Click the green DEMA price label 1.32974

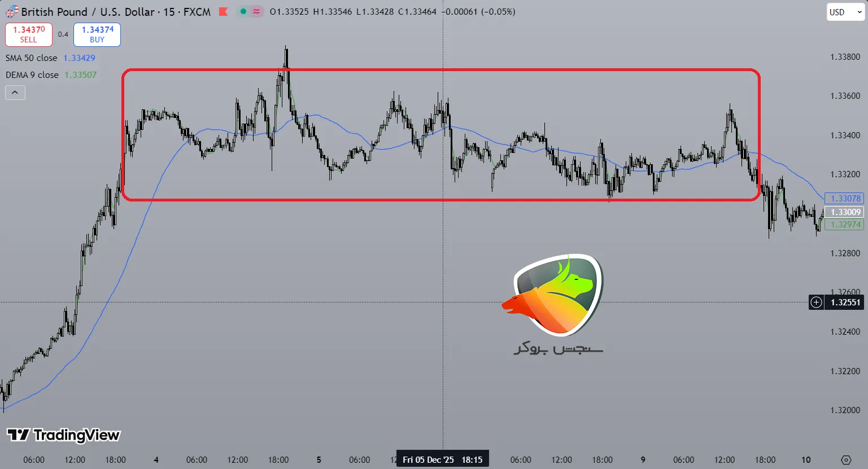[844, 225]
